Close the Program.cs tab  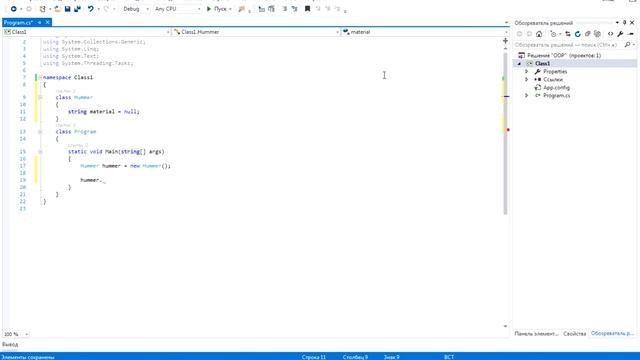coord(47,22)
